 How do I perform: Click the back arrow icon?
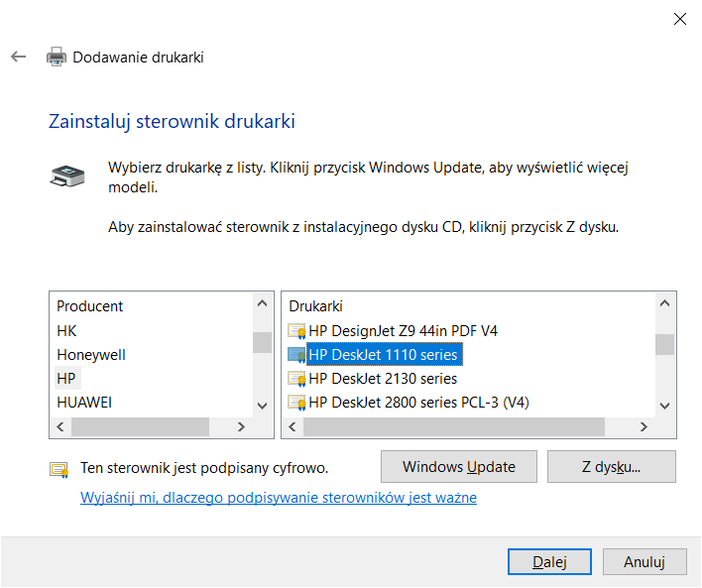(x=18, y=57)
